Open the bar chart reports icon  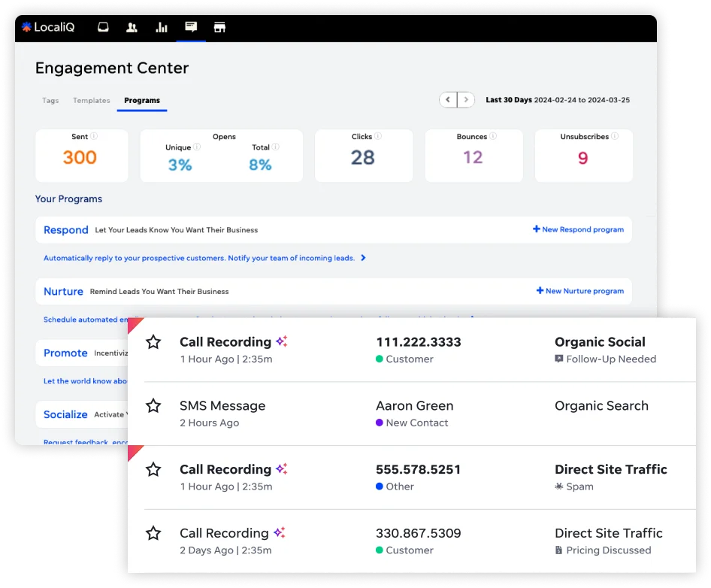[162, 28]
